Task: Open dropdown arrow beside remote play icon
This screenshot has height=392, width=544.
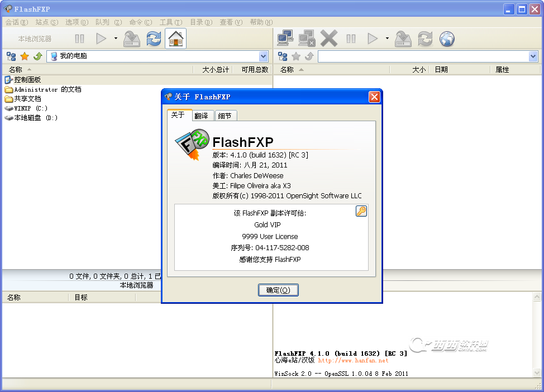Action: [x=387, y=39]
